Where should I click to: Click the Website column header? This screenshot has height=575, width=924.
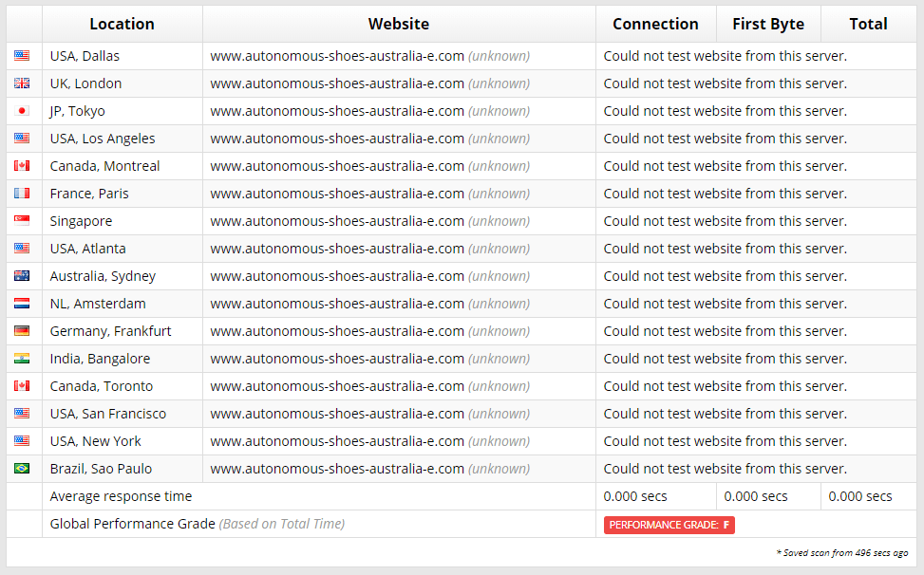399,24
